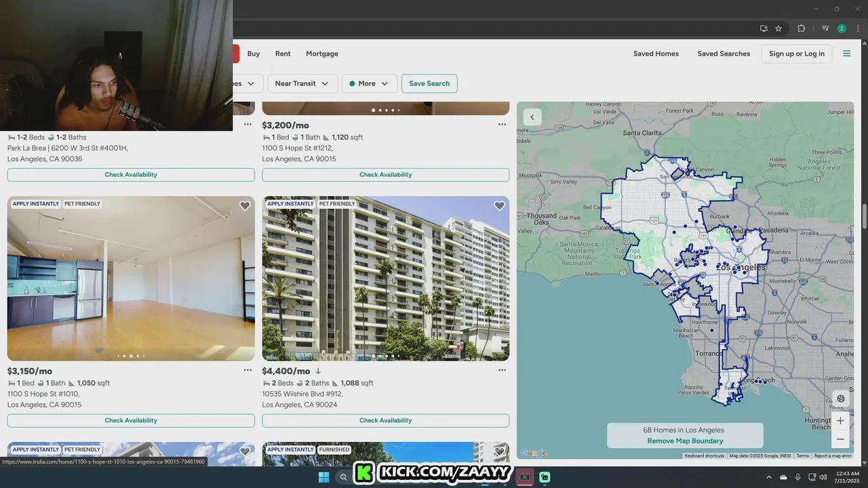The height and width of the screenshot is (488, 868).
Task: Click the photo carousel dots on $3,150 listing
Action: [131, 356]
